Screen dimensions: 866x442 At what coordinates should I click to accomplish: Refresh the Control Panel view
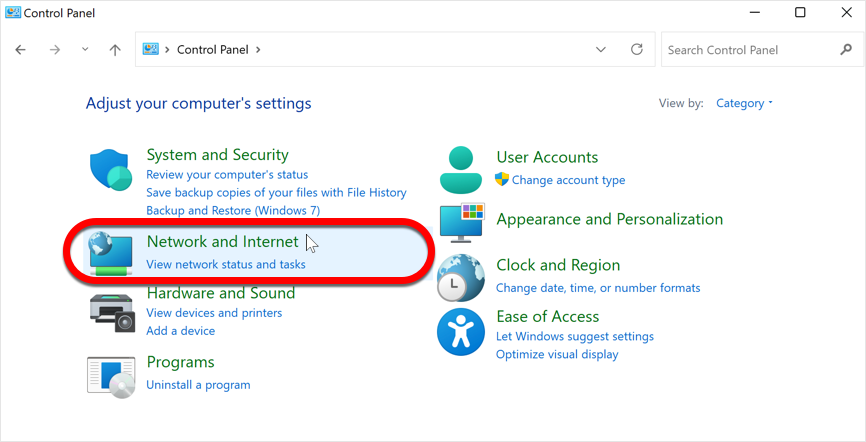637,49
